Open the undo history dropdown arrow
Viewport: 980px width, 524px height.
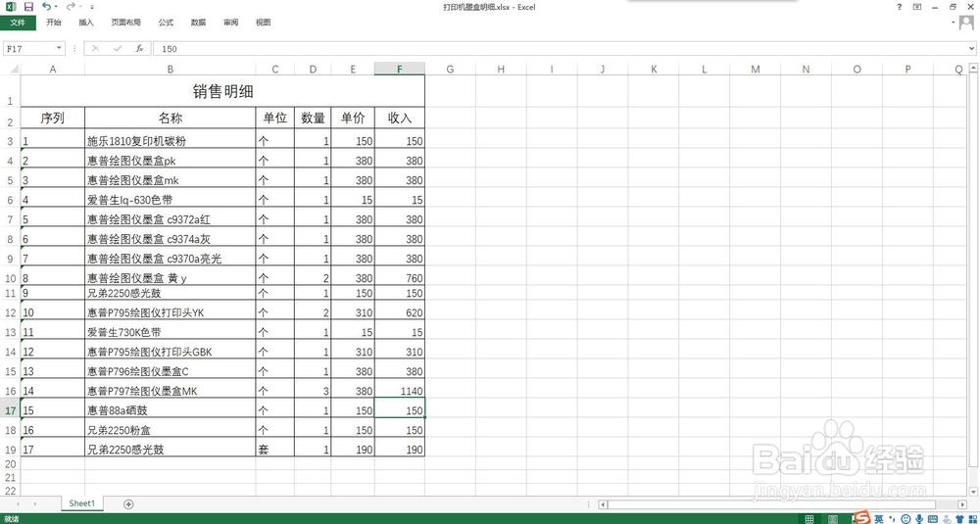click(x=56, y=7)
